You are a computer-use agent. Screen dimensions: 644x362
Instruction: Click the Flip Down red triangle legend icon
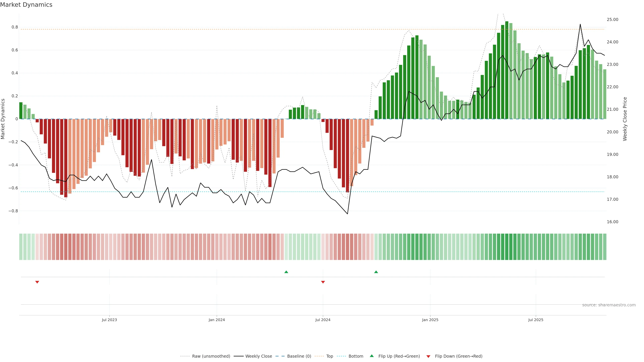428,356
